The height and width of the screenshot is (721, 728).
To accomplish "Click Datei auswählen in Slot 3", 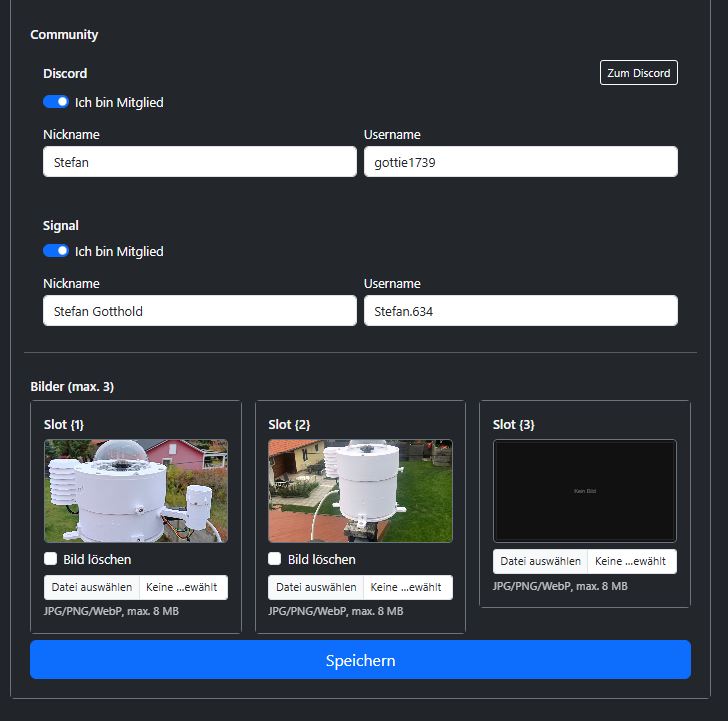I will pyautogui.click(x=541, y=562).
